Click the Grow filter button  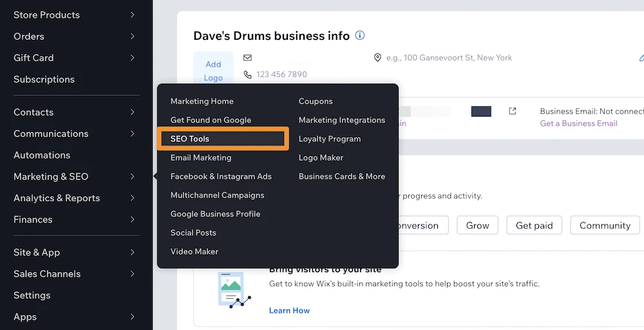[478, 225]
